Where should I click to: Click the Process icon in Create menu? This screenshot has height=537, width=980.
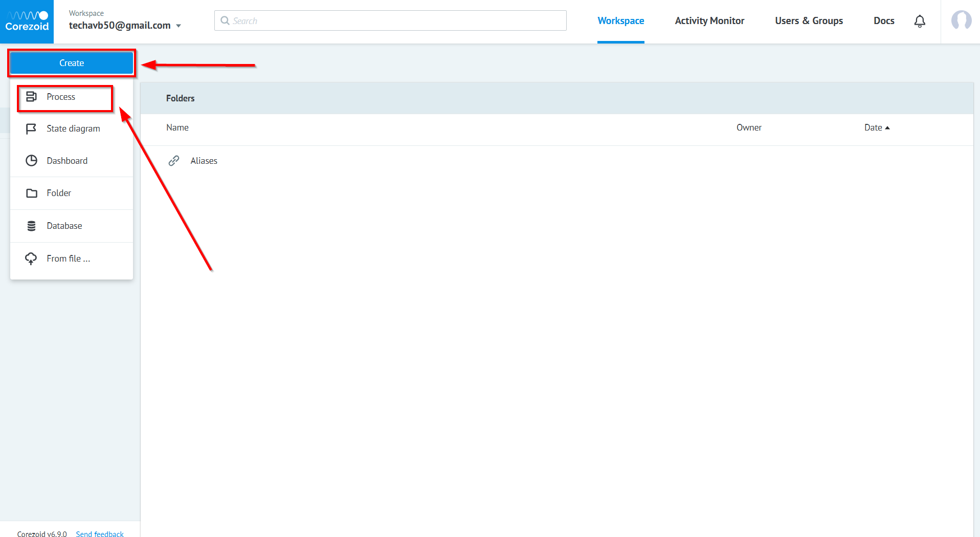(x=31, y=97)
